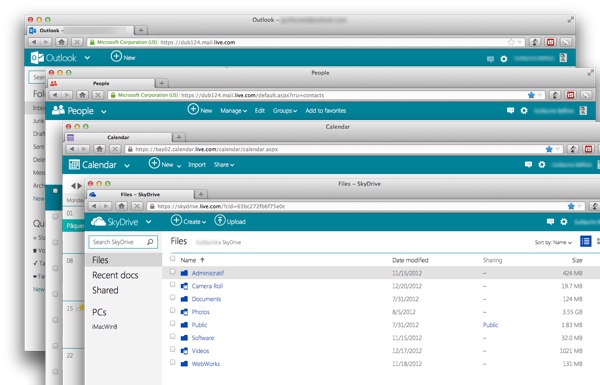Open messaging chat icon in SkyDrive header
This screenshot has height=385, width=600.
click(x=550, y=222)
